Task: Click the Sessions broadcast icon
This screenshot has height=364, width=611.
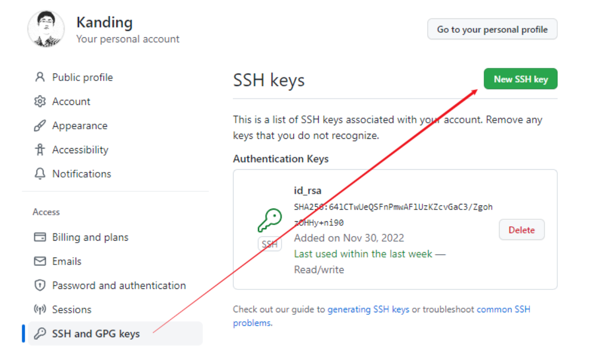Action: coord(40,309)
